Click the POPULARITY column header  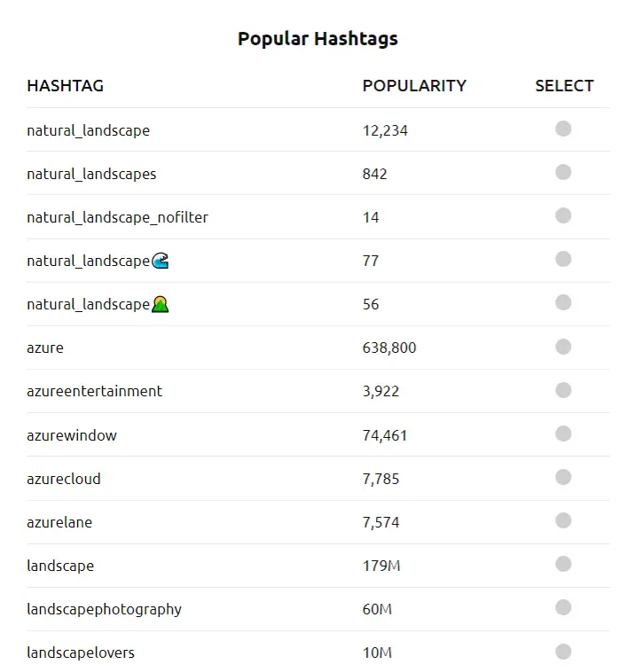414,86
